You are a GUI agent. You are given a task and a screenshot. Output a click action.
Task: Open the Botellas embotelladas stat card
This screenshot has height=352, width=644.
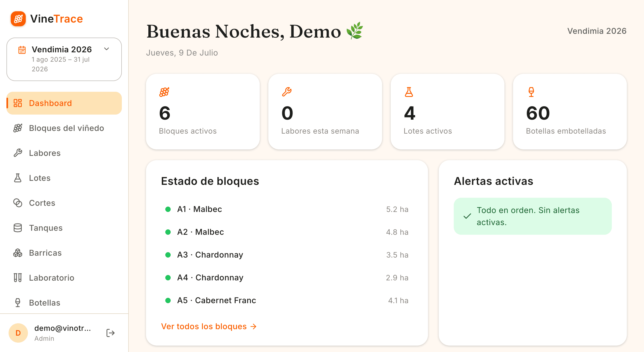(570, 112)
